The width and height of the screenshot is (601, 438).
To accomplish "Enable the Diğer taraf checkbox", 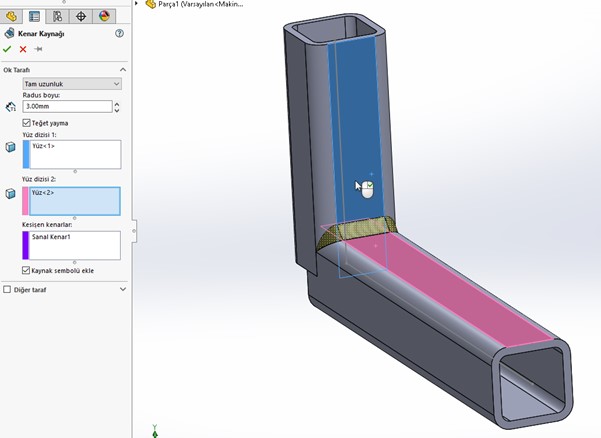I will [8, 289].
